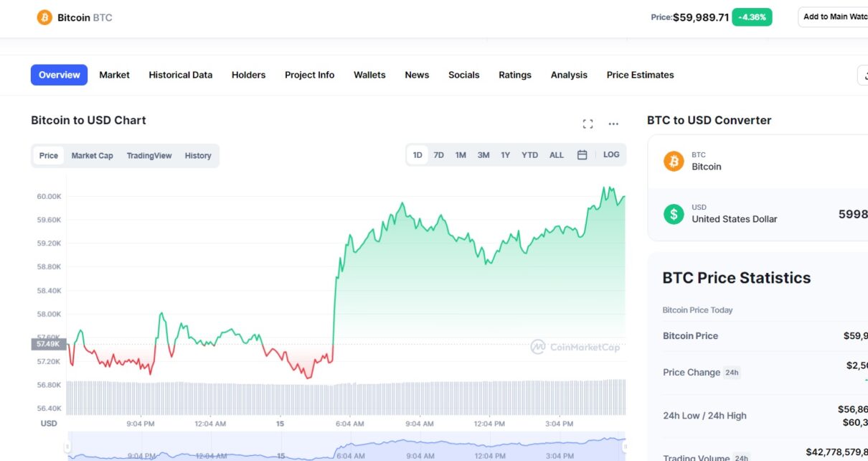The image size is (868, 461).
Task: Click the 60.00K y-axis label
Action: tap(49, 197)
